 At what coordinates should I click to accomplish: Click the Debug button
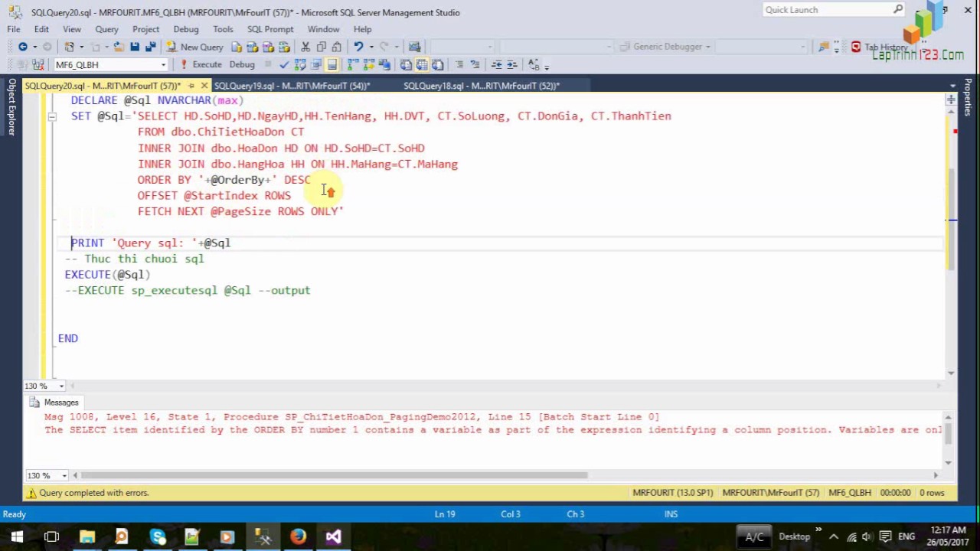242,64
